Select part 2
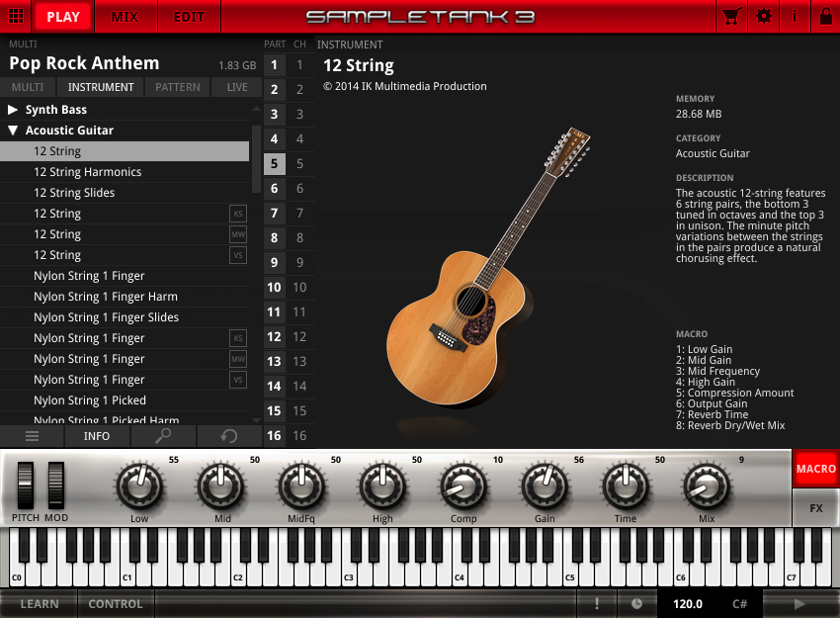 point(274,90)
